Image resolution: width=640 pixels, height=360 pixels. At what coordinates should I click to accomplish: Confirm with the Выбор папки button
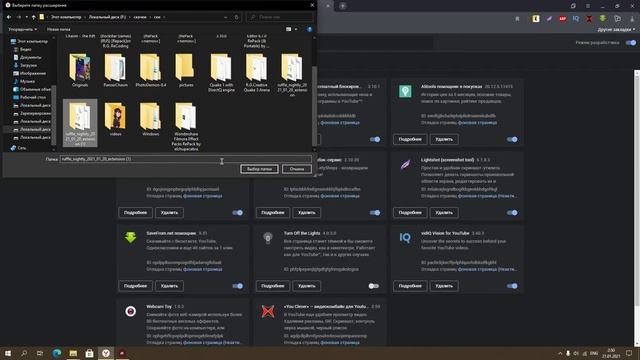(x=259, y=169)
